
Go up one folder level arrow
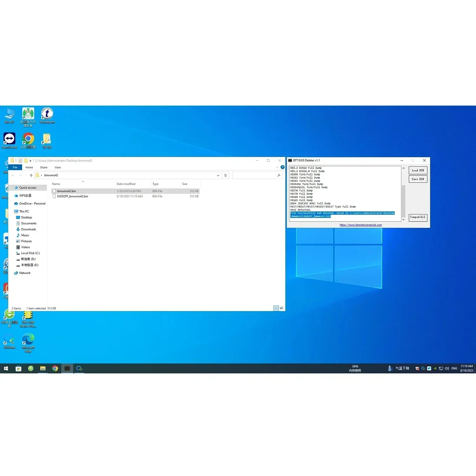point(31,175)
